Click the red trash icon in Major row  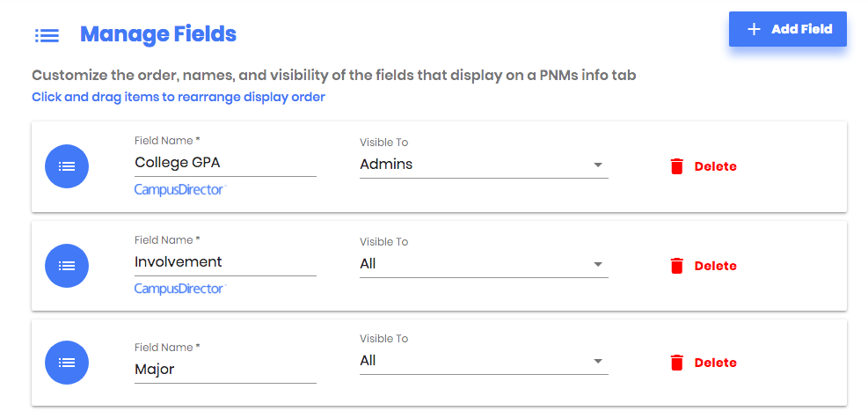tap(676, 363)
